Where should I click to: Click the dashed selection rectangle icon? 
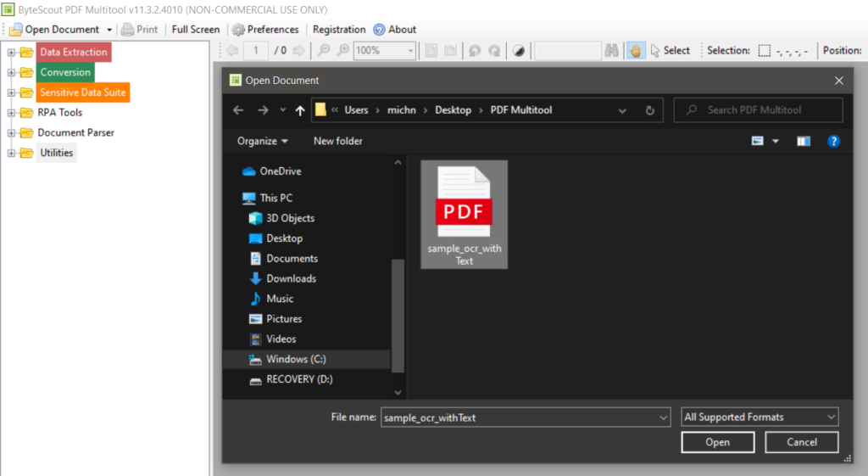pos(764,50)
